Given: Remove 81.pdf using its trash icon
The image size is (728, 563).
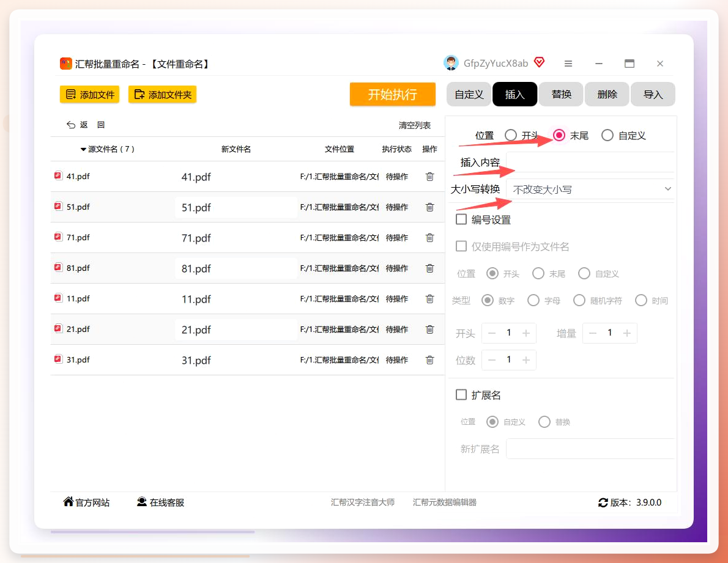Looking at the screenshot, I should pos(430,268).
